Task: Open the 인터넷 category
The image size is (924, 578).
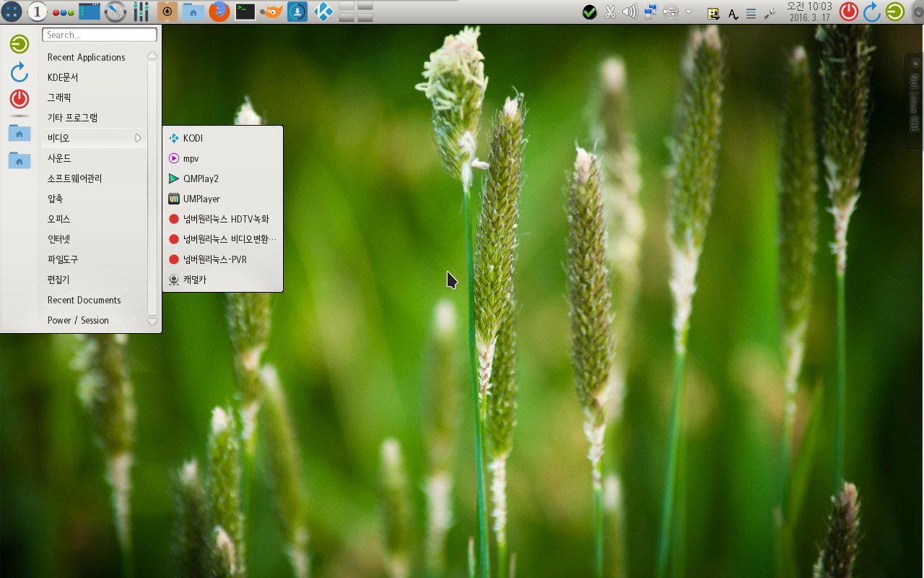Action: 94,239
